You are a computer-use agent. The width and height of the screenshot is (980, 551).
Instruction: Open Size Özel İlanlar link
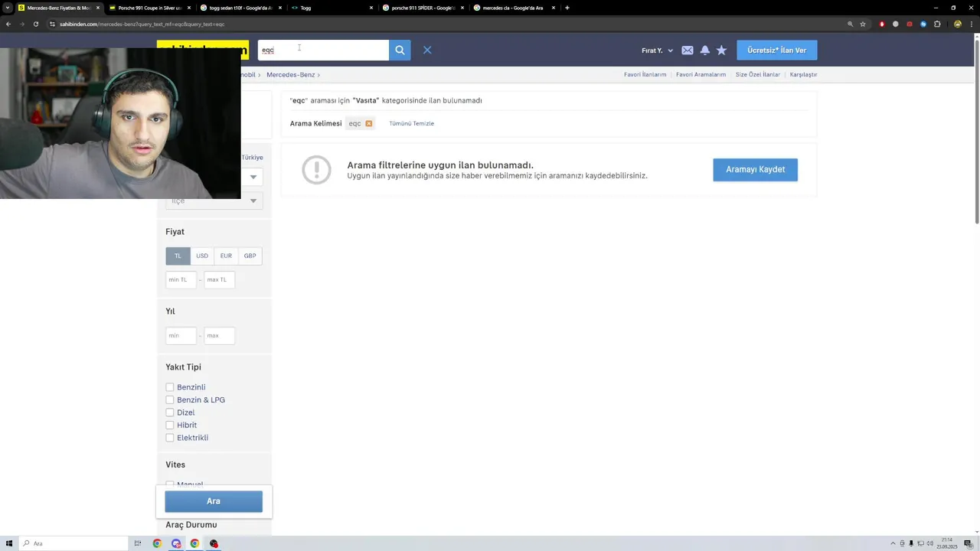[x=757, y=75]
